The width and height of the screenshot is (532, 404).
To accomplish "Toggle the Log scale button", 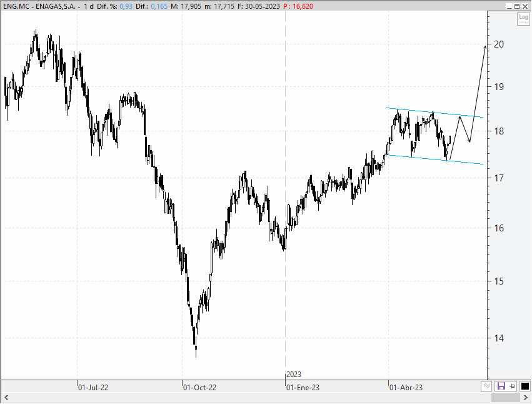I will (x=523, y=19).
